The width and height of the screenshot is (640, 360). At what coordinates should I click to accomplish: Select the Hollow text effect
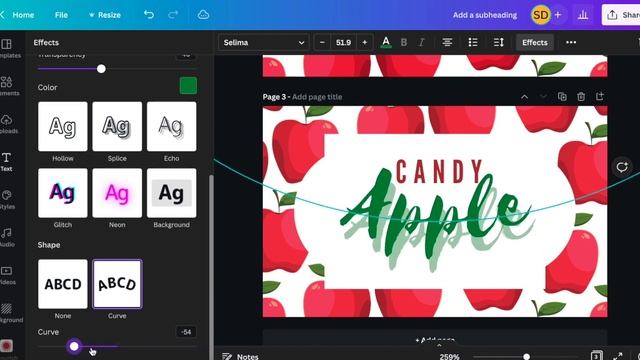pos(62,127)
